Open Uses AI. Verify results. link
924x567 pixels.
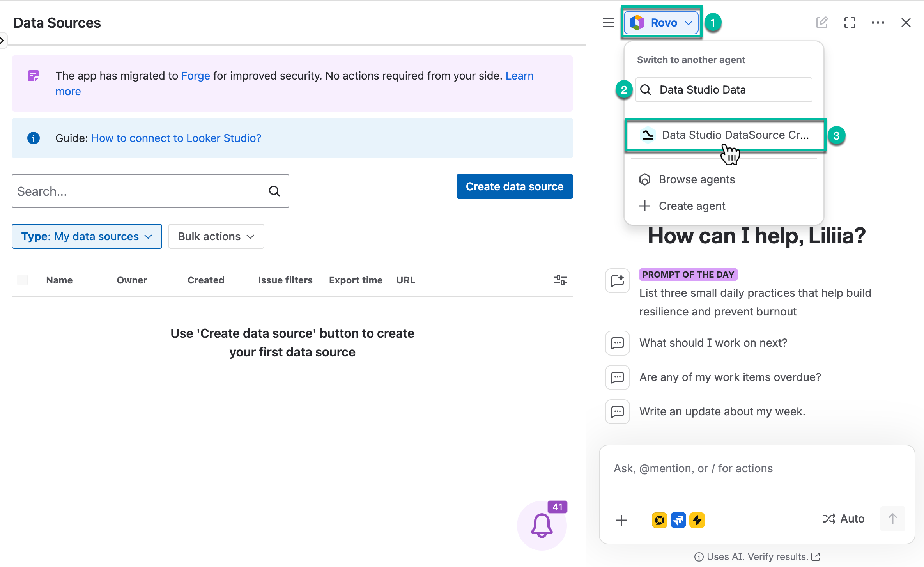757,556
